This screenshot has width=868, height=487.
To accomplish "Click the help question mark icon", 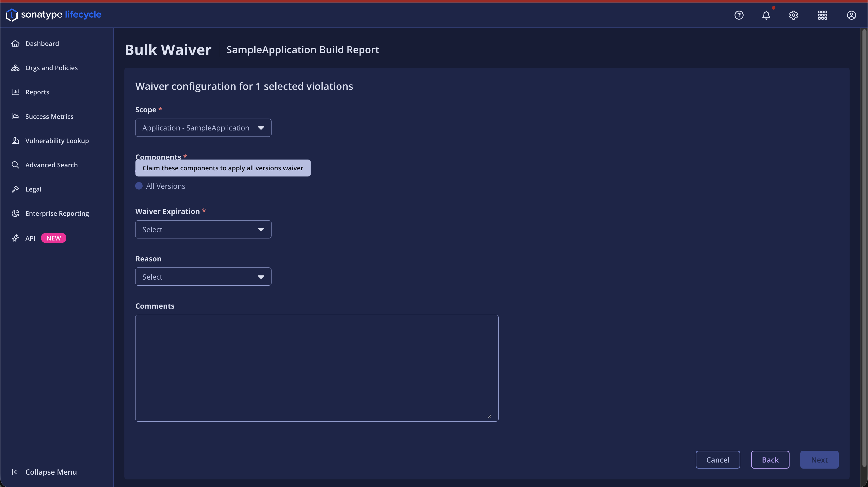I will point(739,15).
